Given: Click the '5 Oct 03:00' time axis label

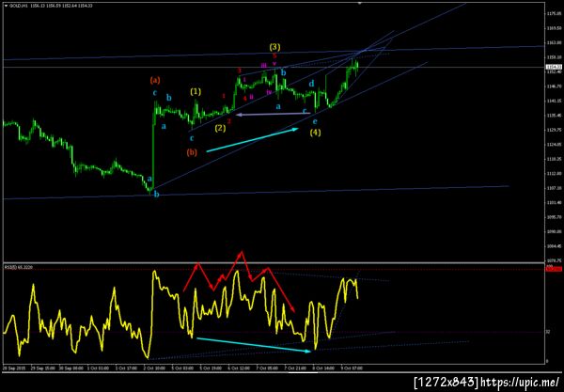Looking at the screenshot, I should click(x=183, y=368).
